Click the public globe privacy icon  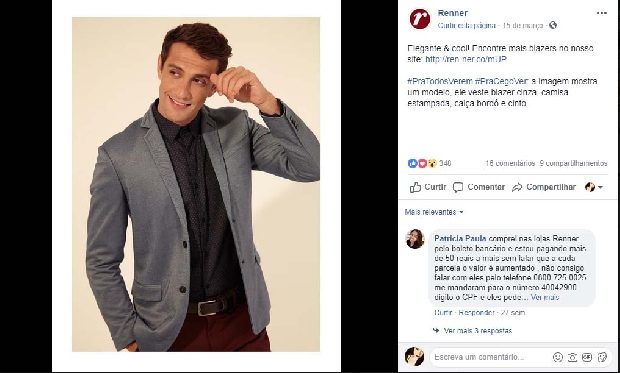tap(553, 25)
